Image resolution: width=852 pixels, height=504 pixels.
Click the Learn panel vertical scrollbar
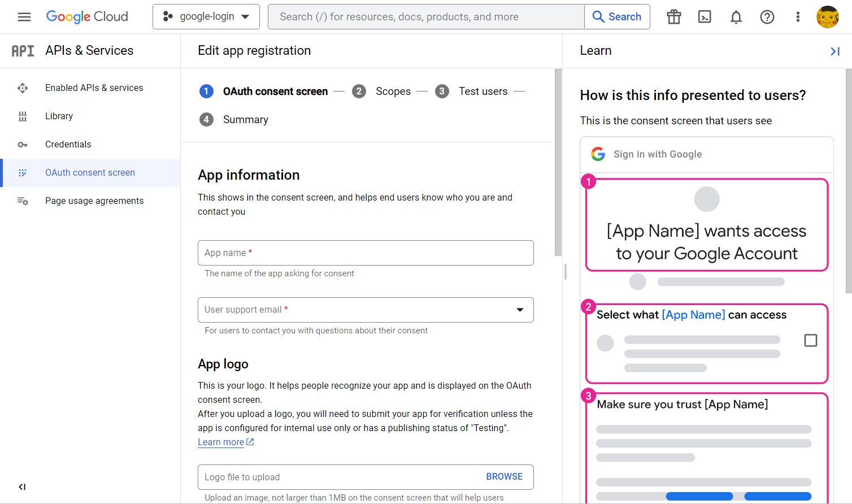848,181
